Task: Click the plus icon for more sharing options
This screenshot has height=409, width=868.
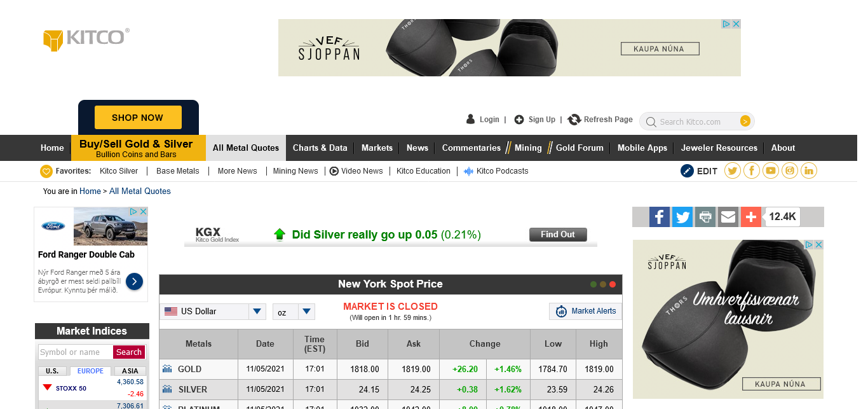Action: click(750, 217)
